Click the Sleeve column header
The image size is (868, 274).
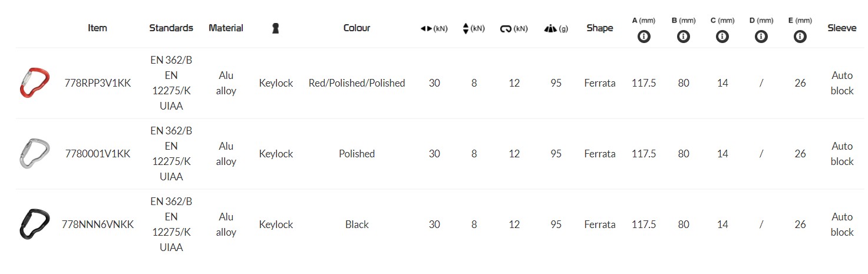[841, 28]
